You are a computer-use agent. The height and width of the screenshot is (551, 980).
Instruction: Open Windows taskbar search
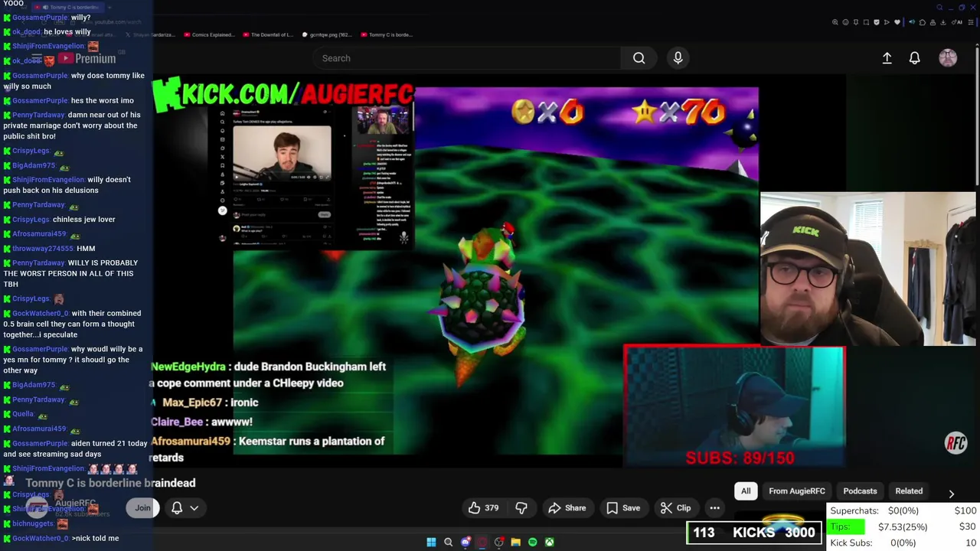[449, 542]
